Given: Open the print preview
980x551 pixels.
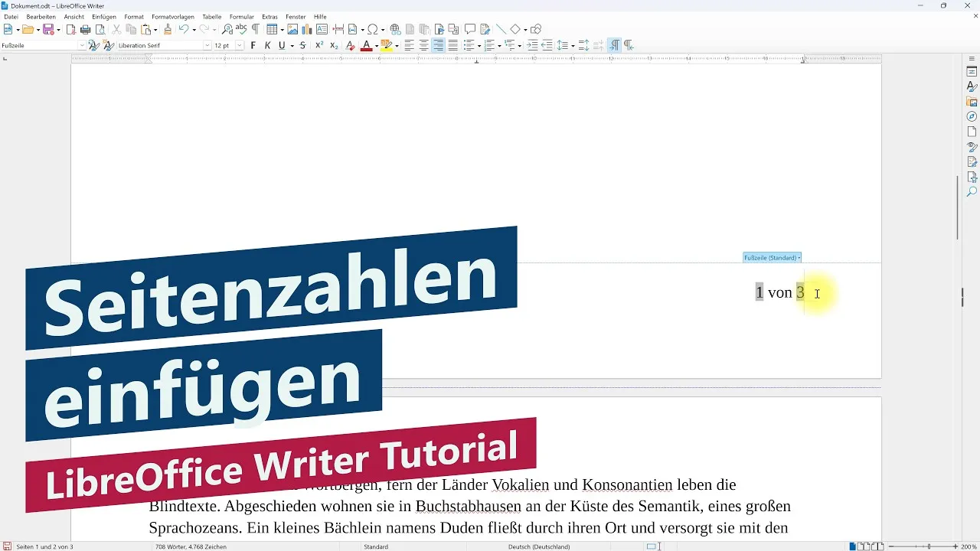Looking at the screenshot, I should click(x=100, y=30).
